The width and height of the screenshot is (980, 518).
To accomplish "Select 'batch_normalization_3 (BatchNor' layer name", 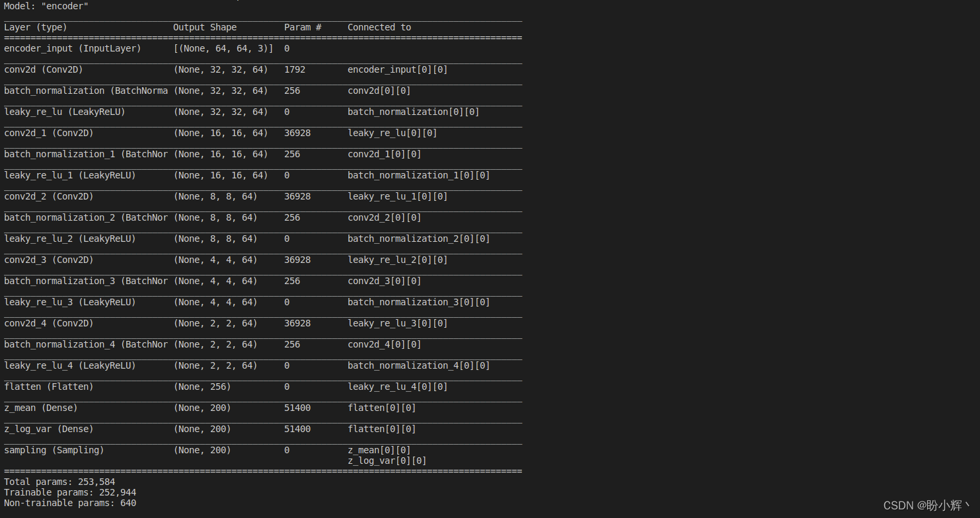I will click(x=86, y=281).
